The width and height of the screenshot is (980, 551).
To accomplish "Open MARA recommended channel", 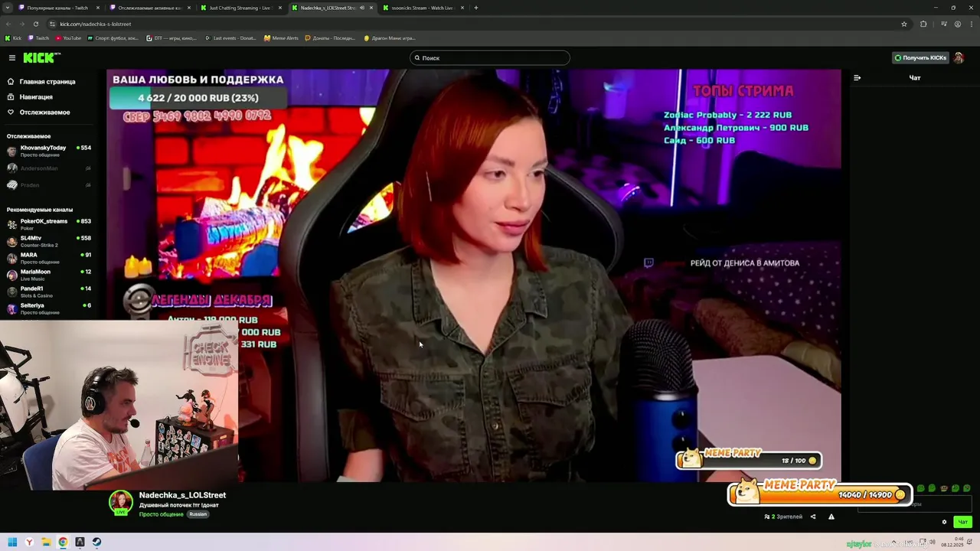I will (x=49, y=258).
